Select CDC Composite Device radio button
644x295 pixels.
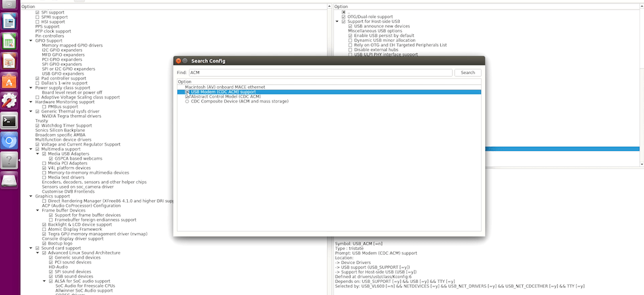[187, 102]
